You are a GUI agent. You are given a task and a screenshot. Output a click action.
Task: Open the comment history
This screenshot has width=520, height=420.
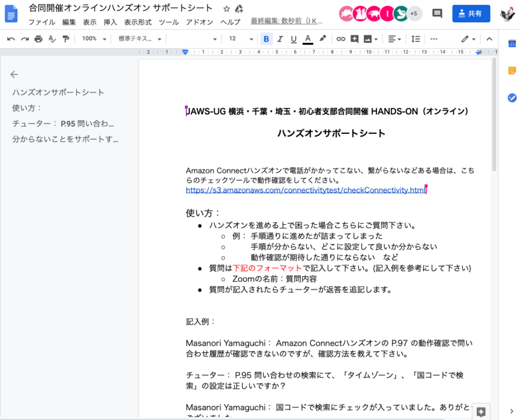(437, 14)
